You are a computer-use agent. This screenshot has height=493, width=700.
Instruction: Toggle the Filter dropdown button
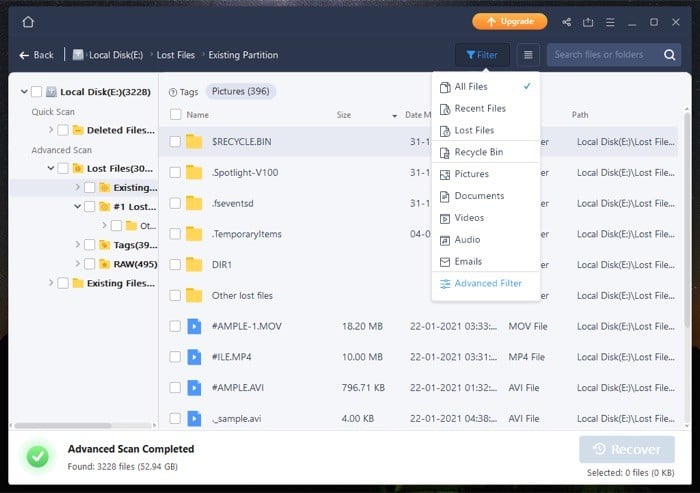[482, 55]
